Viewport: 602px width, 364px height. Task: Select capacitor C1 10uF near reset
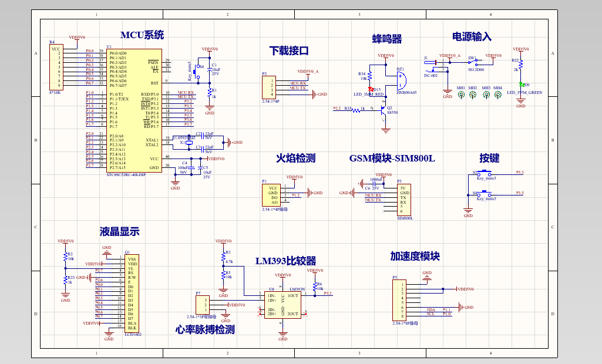coord(210,69)
